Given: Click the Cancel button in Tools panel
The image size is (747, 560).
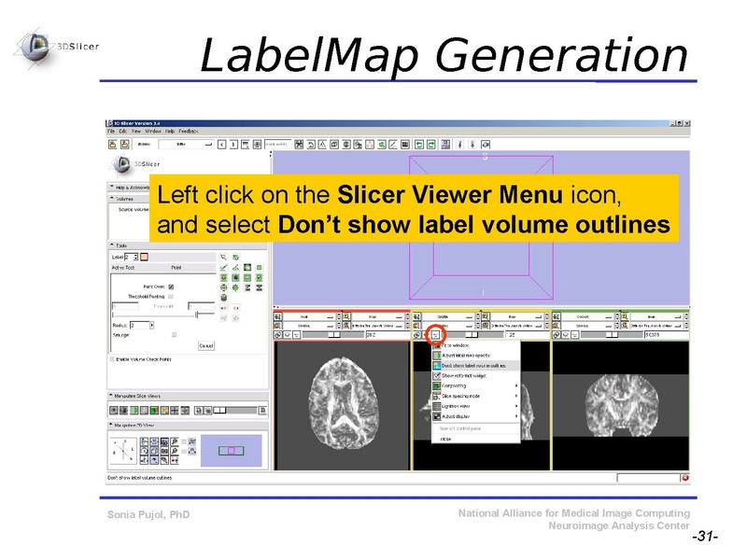Looking at the screenshot, I should pyautogui.click(x=206, y=345).
